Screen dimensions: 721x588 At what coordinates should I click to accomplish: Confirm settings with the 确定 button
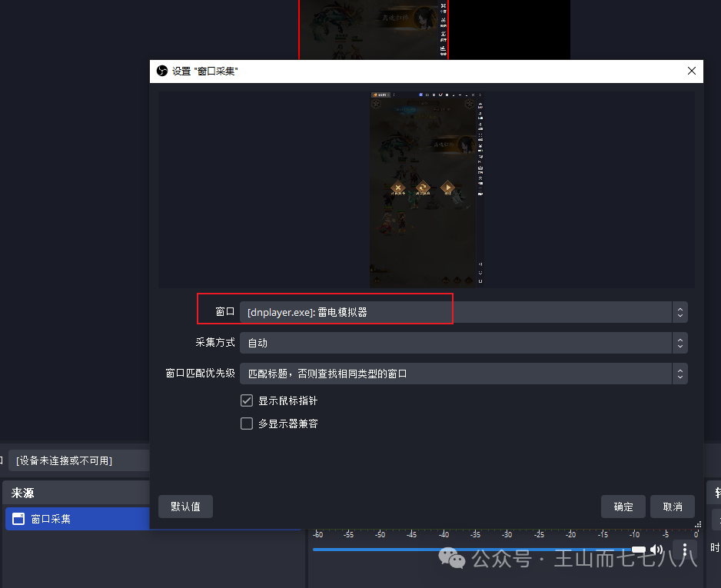point(623,507)
